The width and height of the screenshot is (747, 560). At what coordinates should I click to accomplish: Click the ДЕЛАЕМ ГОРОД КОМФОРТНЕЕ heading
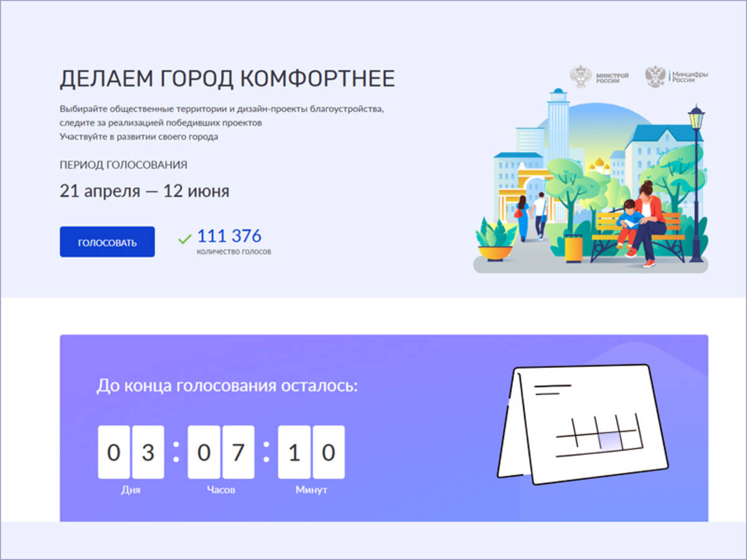pyautogui.click(x=227, y=79)
